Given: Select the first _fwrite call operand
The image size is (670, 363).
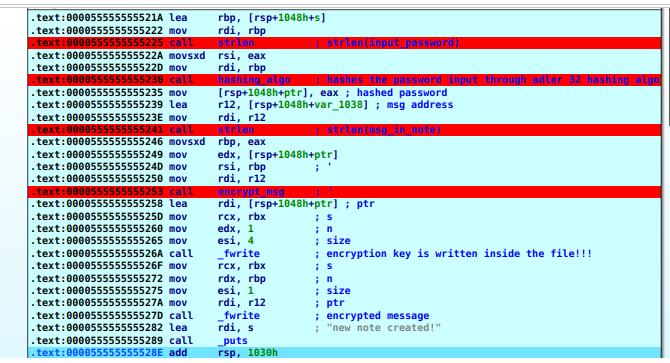Looking at the screenshot, I should tap(238, 254).
